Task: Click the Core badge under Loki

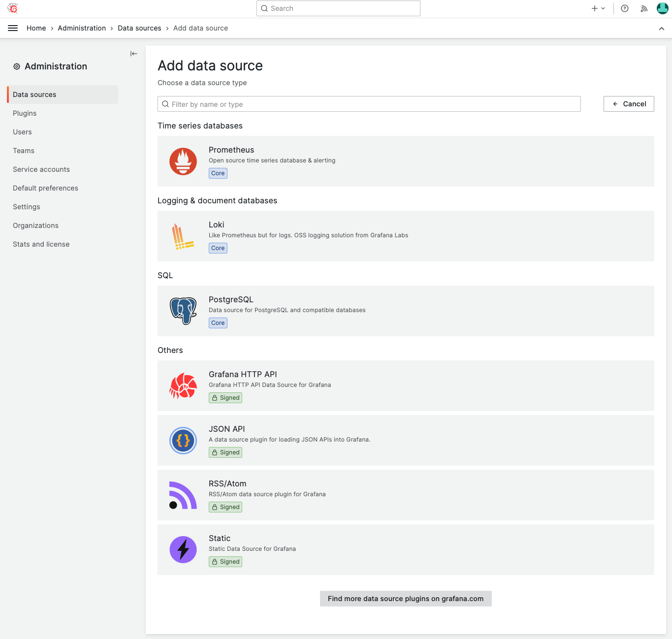Action: point(218,248)
